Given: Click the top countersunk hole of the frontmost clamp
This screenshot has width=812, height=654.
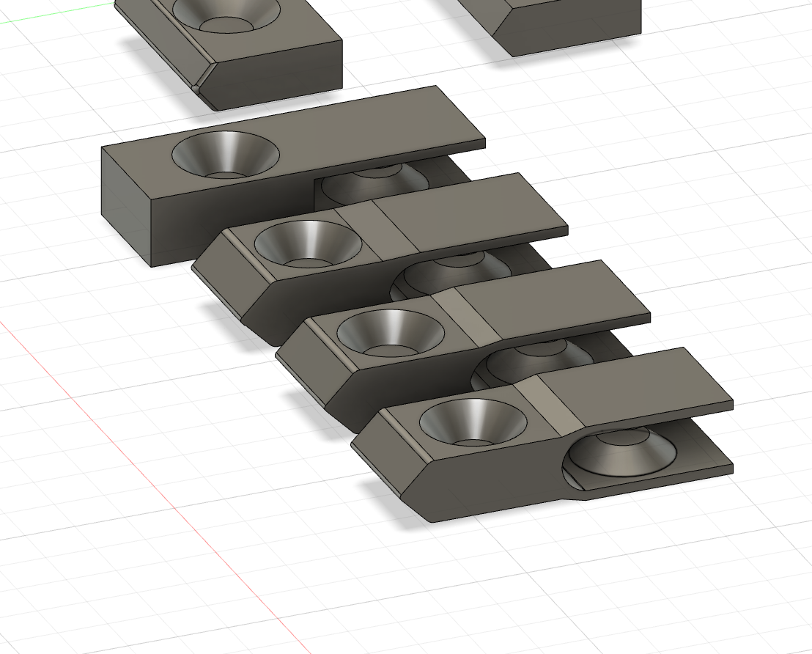Looking at the screenshot, I should (473, 422).
